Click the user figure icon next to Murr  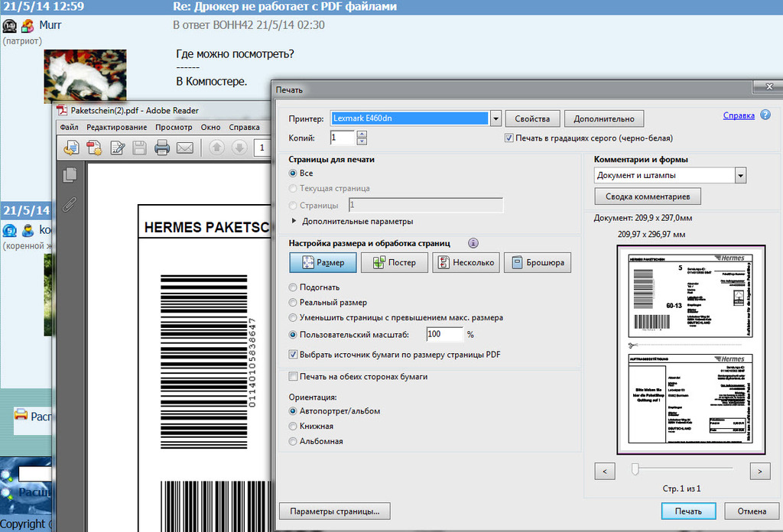(x=28, y=25)
